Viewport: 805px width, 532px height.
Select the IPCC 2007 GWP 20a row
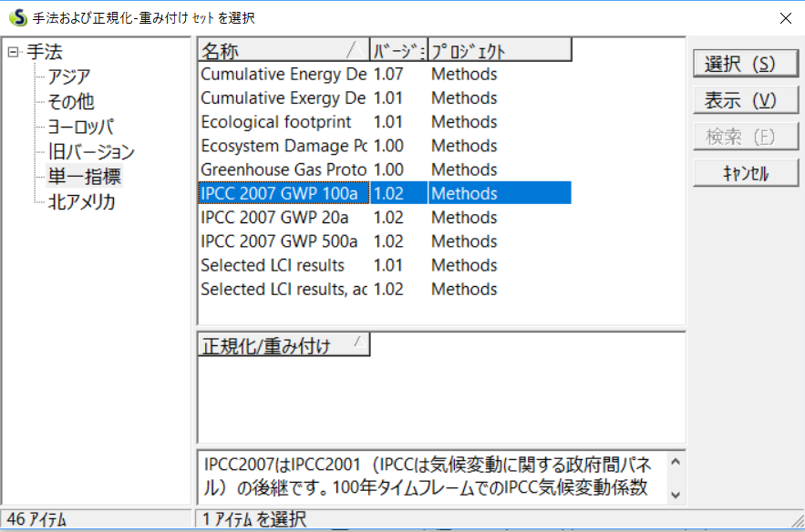coord(385,217)
